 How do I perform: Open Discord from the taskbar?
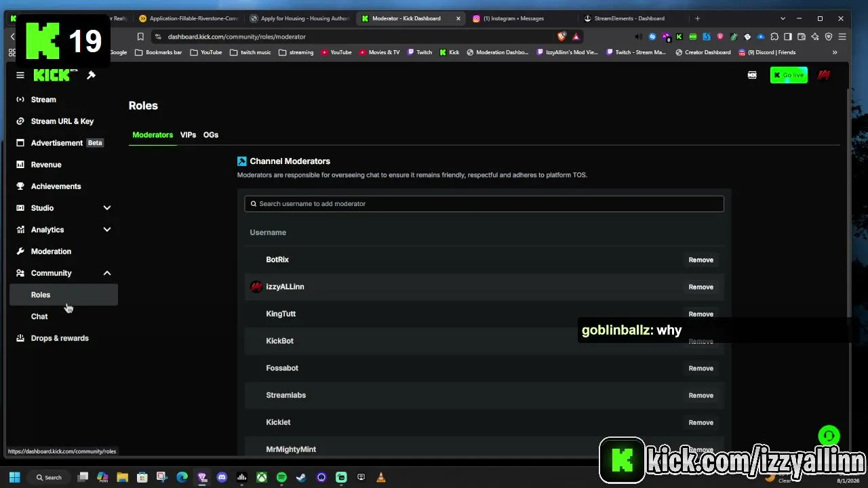pos(222,477)
